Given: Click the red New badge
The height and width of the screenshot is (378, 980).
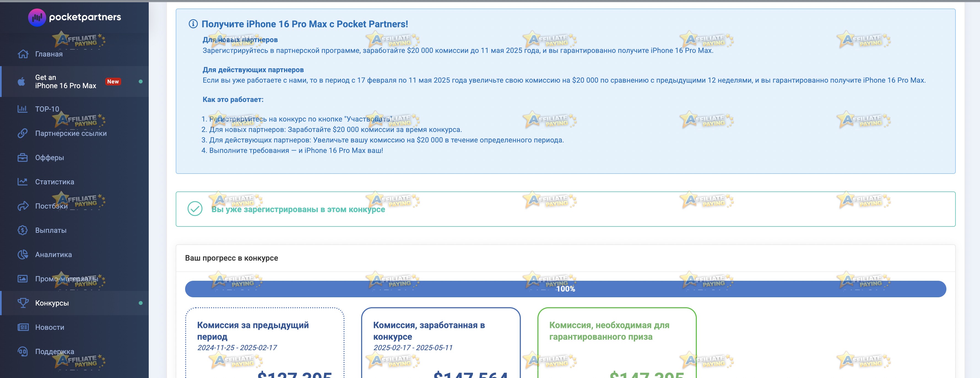Looking at the screenshot, I should tap(113, 82).
